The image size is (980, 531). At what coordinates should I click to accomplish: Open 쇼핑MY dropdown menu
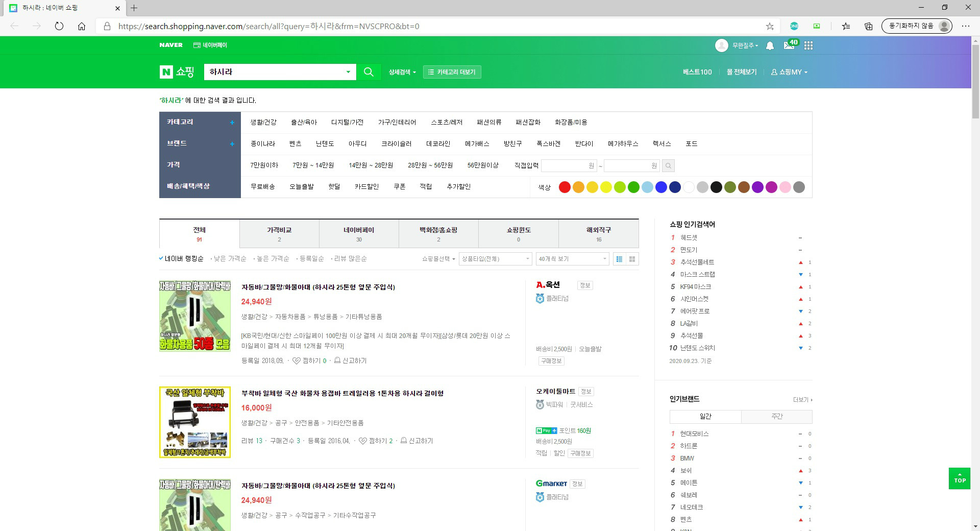[x=789, y=72]
